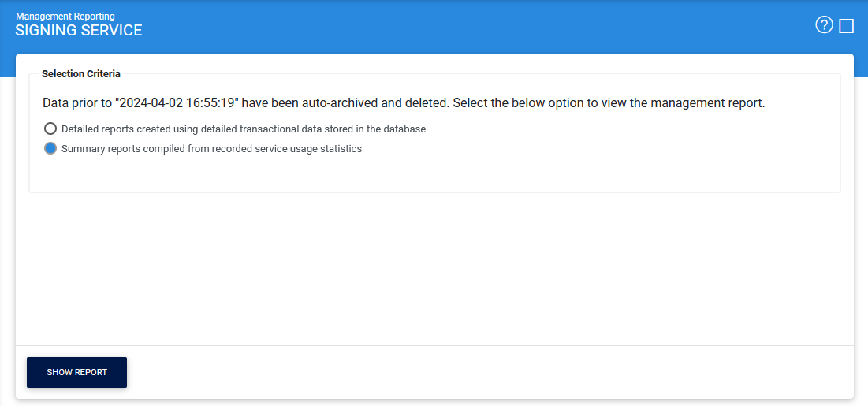The height and width of the screenshot is (406, 868).
Task: Click the 2024-04-02 16:55:19 timestamp
Action: (x=178, y=103)
